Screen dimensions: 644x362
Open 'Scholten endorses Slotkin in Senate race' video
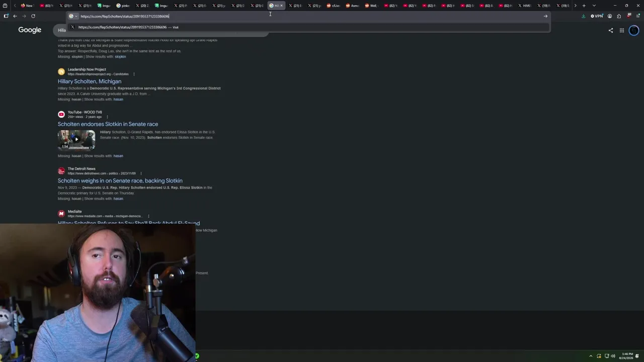point(108,124)
